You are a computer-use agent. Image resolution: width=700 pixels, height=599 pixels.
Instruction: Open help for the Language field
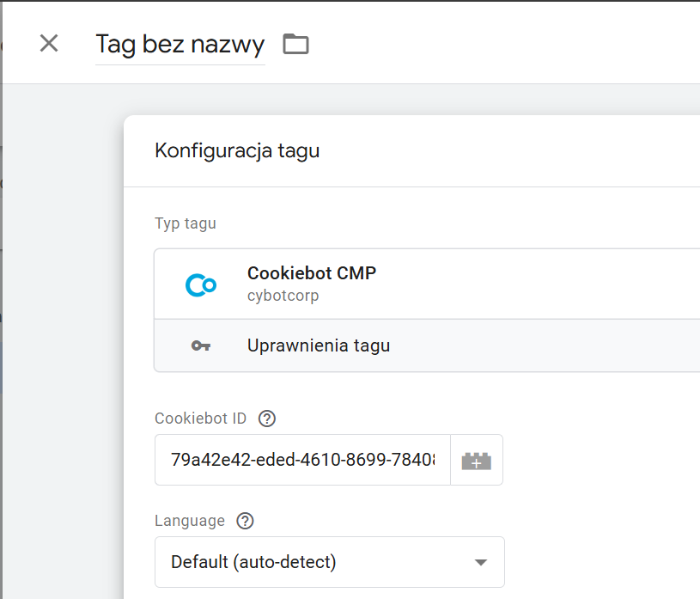click(245, 521)
